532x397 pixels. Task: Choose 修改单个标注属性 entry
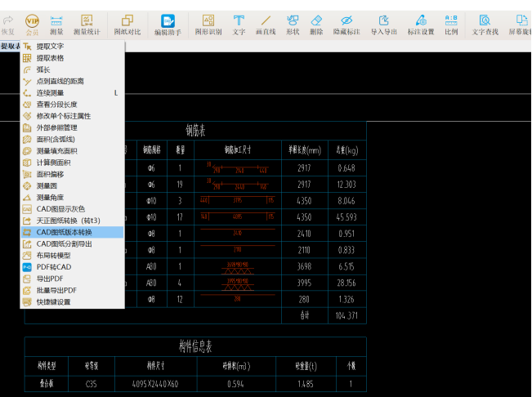pyautogui.click(x=72, y=116)
